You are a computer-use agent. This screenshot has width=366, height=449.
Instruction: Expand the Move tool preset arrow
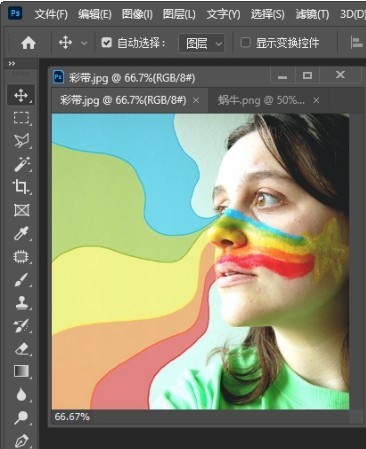pyautogui.click(x=84, y=43)
